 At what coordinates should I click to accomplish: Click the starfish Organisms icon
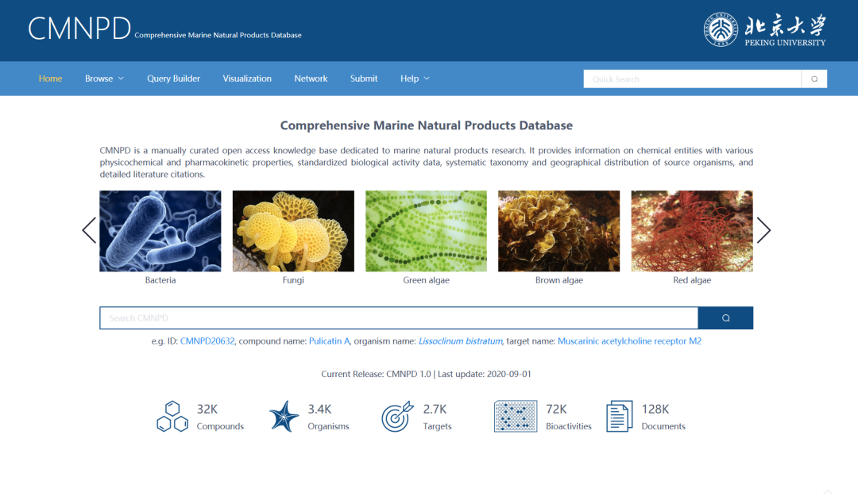(284, 417)
